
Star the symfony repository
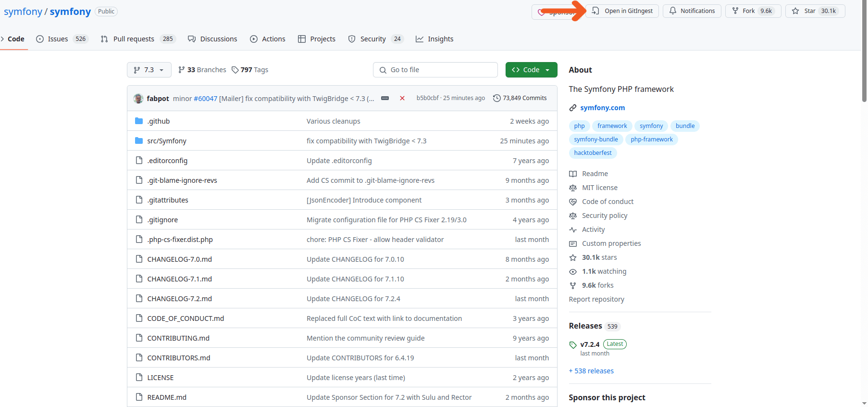(x=815, y=11)
